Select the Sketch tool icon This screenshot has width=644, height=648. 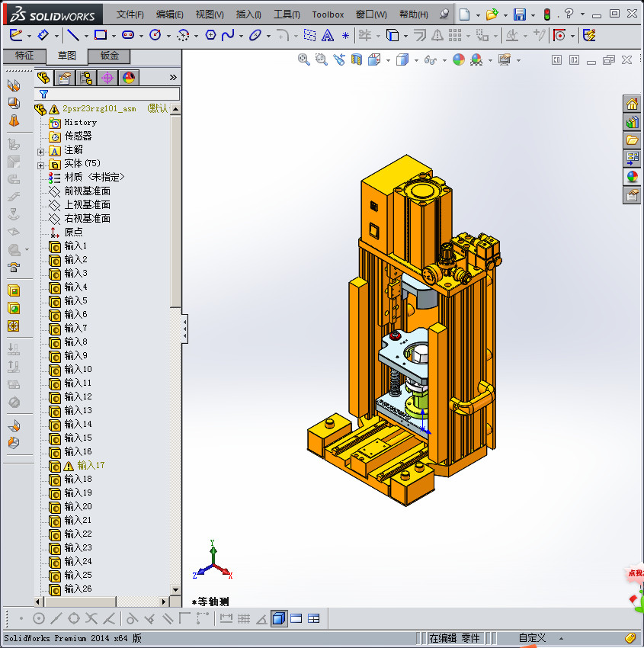tap(16, 35)
